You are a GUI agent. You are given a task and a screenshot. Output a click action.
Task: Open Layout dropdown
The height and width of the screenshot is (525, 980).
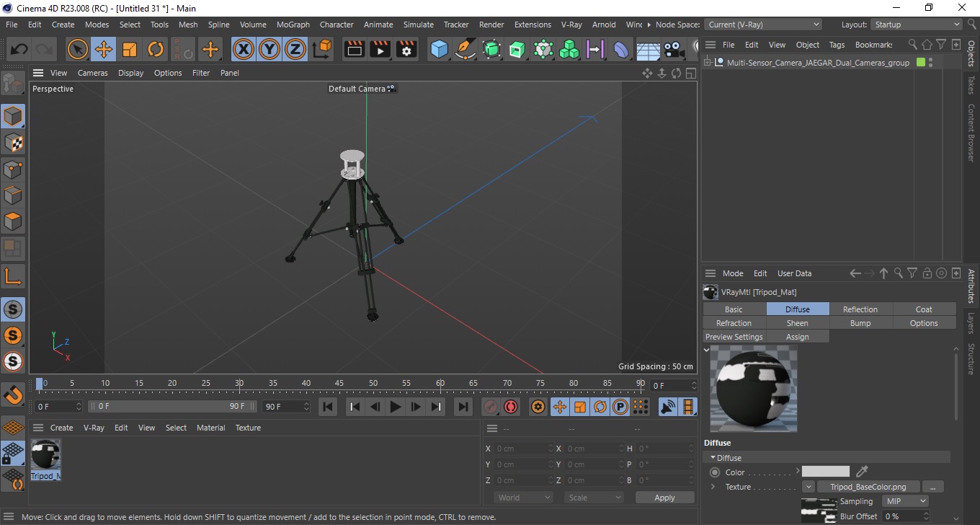pos(917,25)
